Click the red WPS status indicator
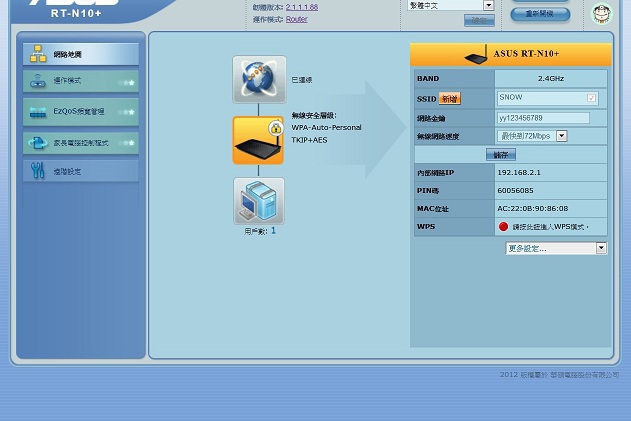 tap(503, 227)
